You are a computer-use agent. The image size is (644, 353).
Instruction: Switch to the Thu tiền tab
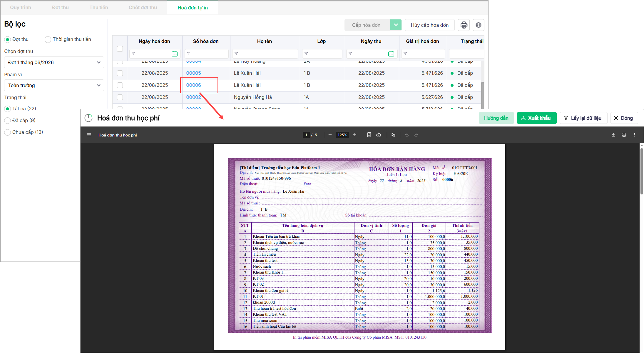(x=99, y=7)
